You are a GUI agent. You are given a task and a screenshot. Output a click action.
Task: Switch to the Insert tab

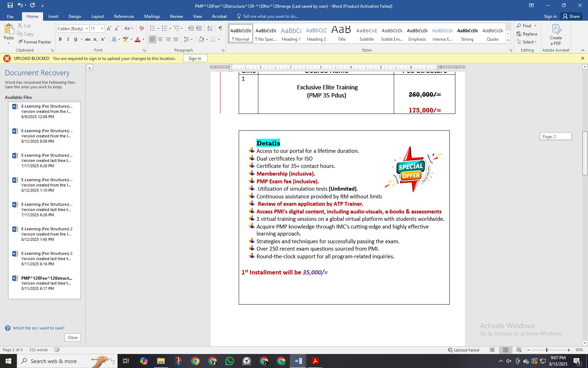click(x=53, y=16)
